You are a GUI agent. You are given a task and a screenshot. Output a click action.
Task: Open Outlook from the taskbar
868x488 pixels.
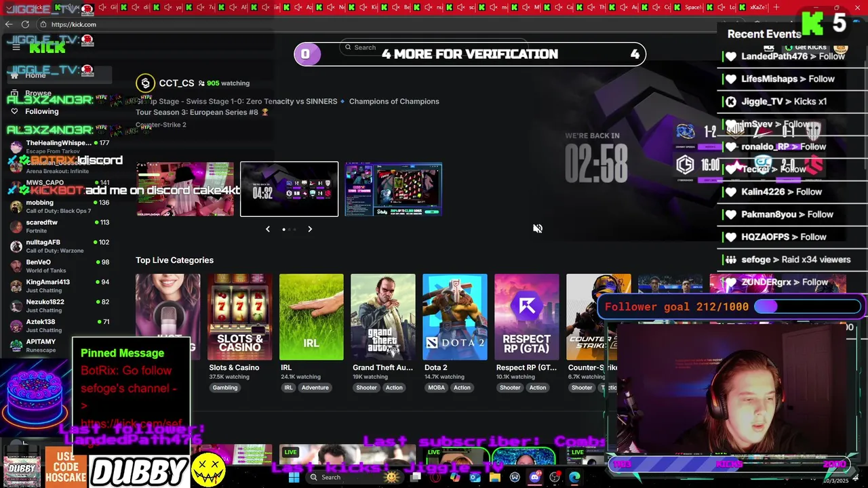tap(475, 477)
